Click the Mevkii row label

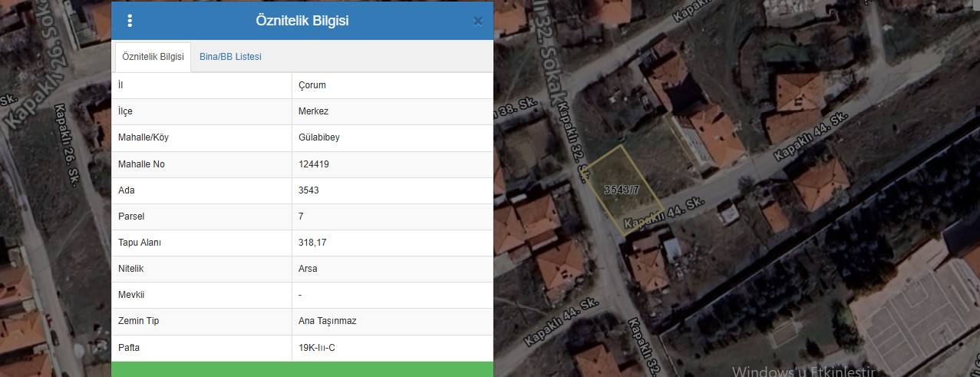[130, 295]
